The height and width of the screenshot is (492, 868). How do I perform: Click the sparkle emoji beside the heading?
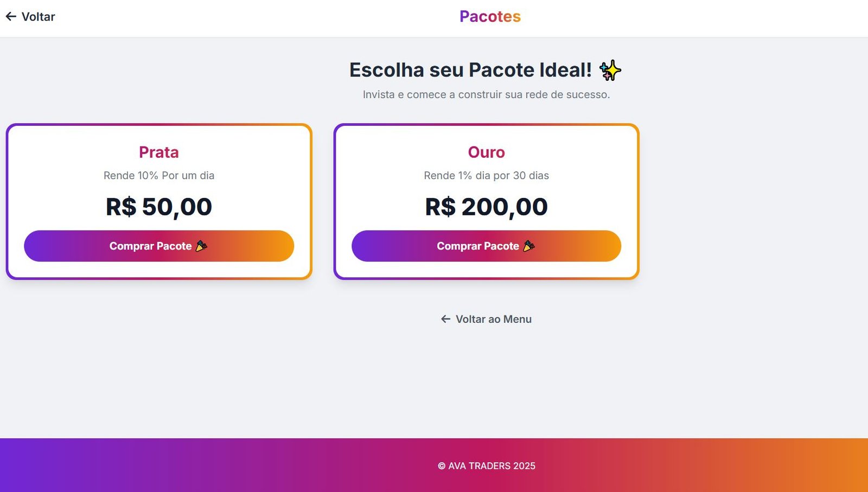(610, 71)
